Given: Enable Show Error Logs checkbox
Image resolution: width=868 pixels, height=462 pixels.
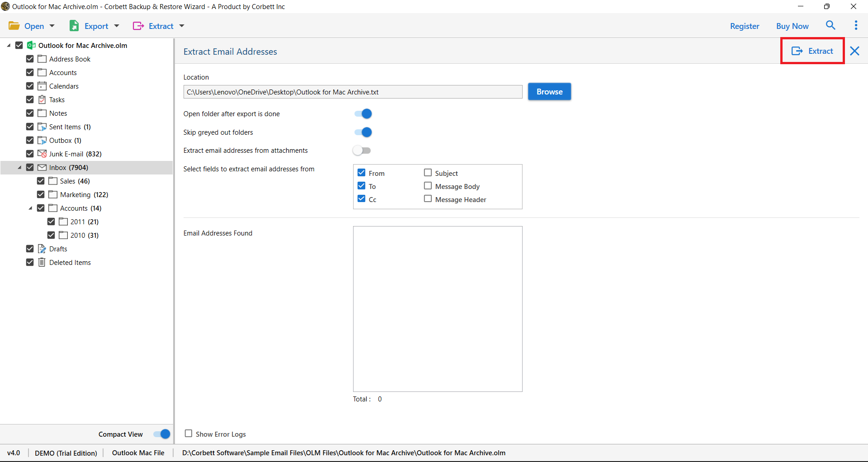Looking at the screenshot, I should 189,433.
